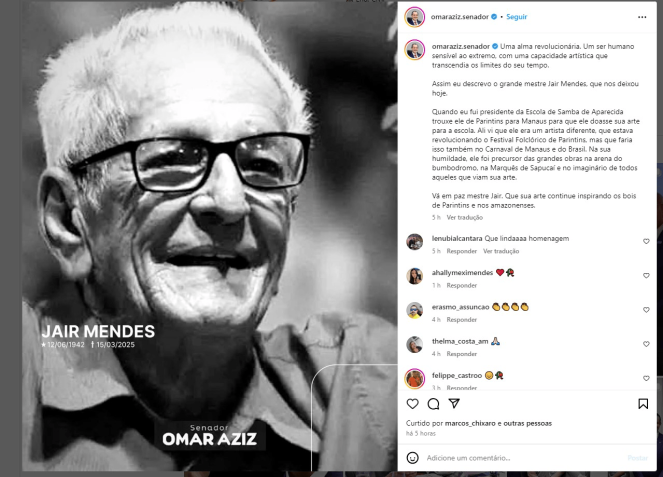Follow omaraziz.senador with Seguir
663x477 pixels.
pos(517,17)
